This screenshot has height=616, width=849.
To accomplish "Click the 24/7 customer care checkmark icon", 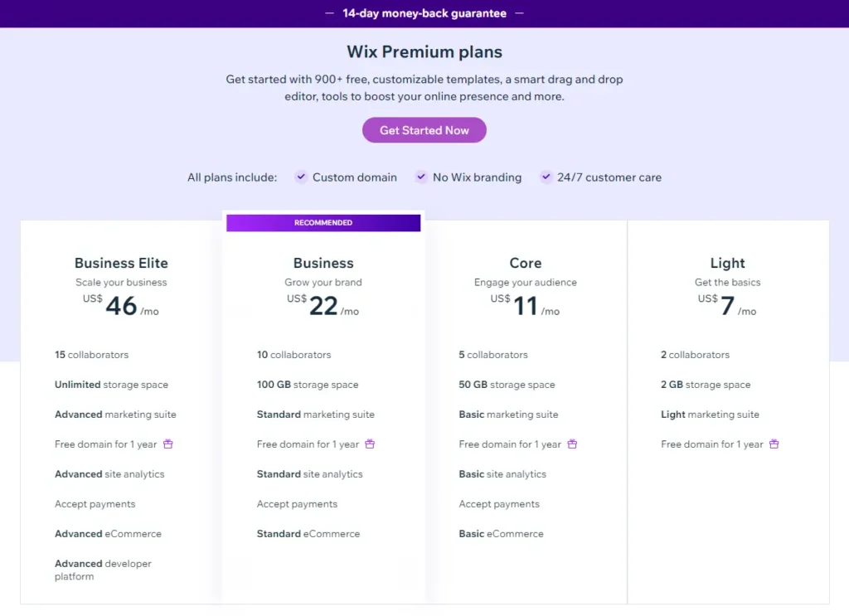I will pyautogui.click(x=546, y=177).
